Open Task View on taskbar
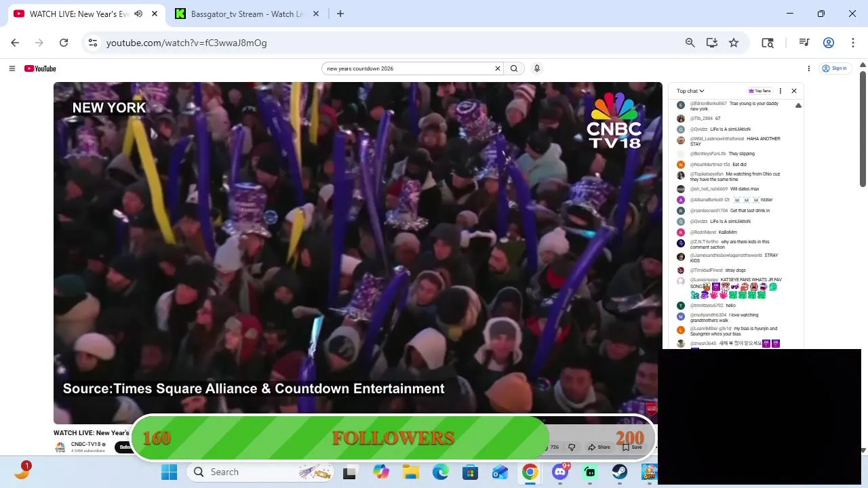The image size is (868, 488). click(349, 472)
